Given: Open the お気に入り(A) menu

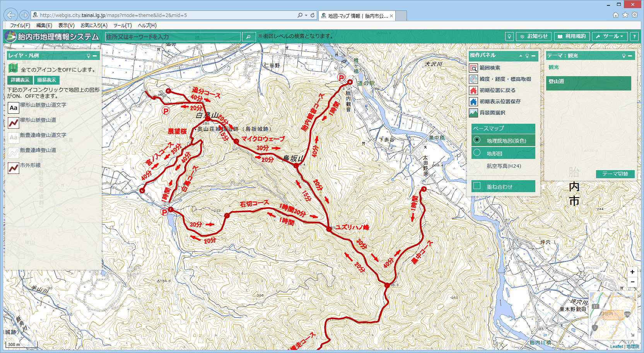Looking at the screenshot, I should pyautogui.click(x=94, y=26).
